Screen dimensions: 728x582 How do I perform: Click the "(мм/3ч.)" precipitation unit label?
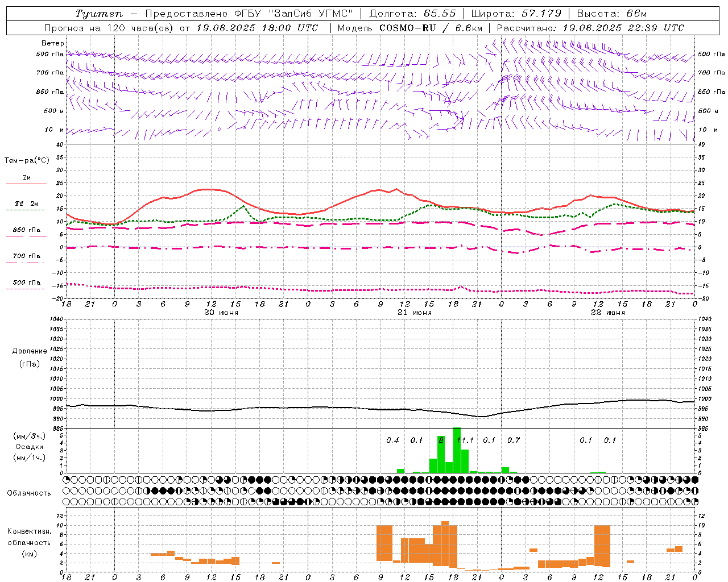pos(29,436)
